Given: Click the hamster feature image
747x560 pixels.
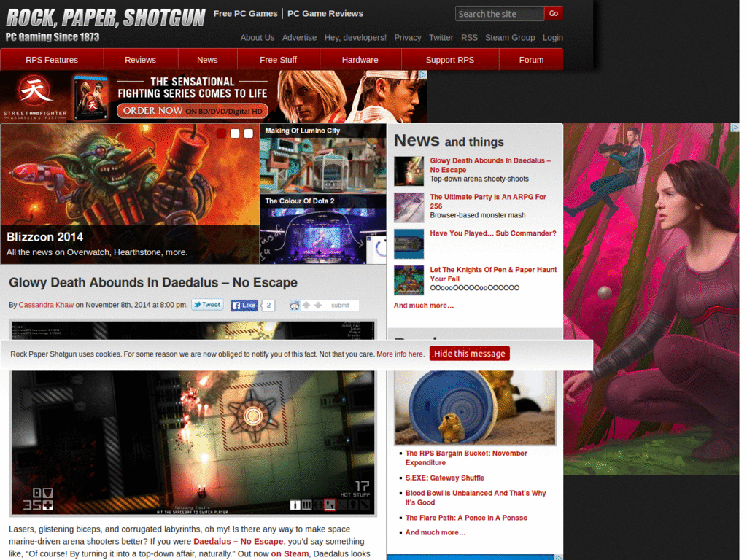Looking at the screenshot, I should pos(475,408).
